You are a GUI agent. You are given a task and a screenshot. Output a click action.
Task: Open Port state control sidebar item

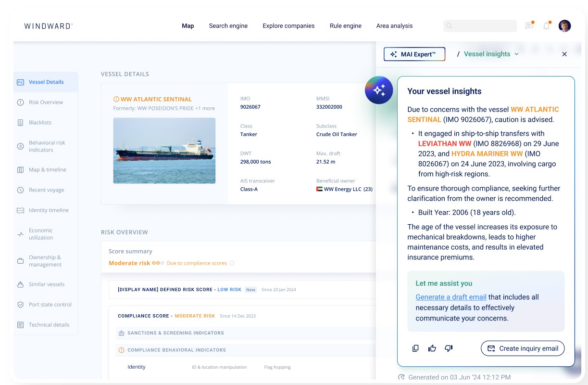point(50,305)
